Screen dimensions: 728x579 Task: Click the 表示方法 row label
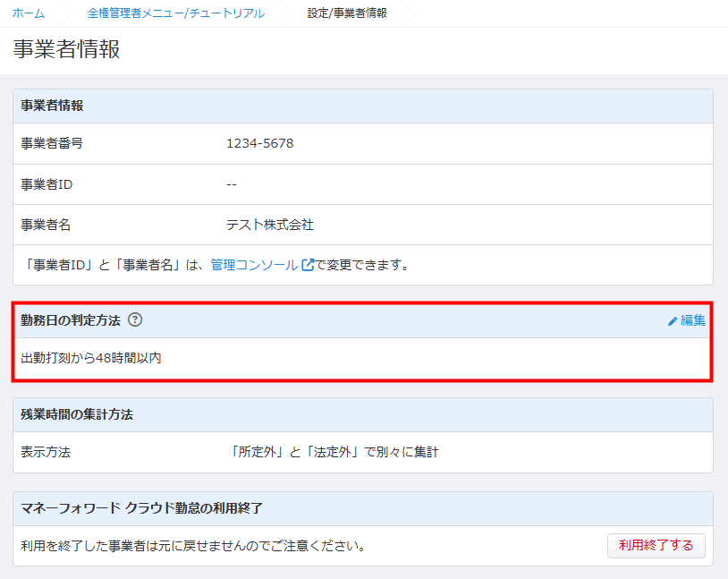click(x=46, y=452)
